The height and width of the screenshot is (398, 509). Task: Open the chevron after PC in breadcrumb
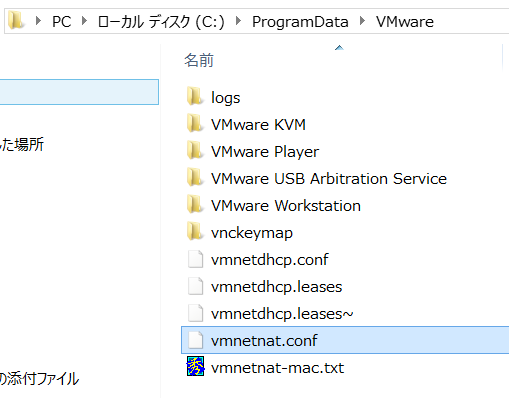point(84,21)
